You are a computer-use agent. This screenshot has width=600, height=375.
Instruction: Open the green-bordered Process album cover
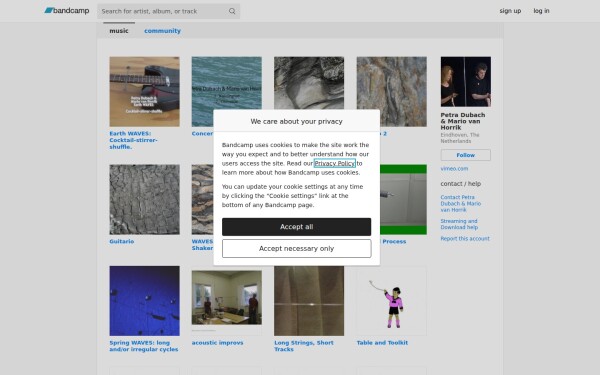[x=403, y=199]
